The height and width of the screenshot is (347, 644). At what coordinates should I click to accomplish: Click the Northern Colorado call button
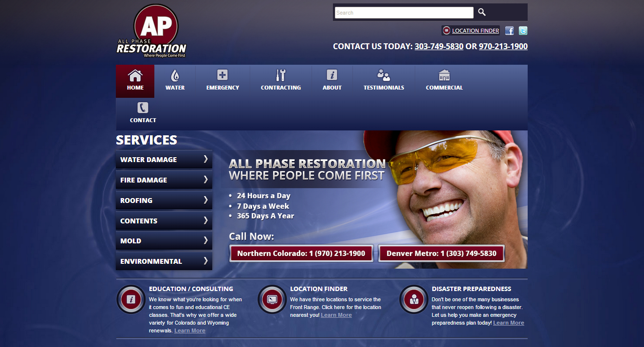(x=301, y=254)
